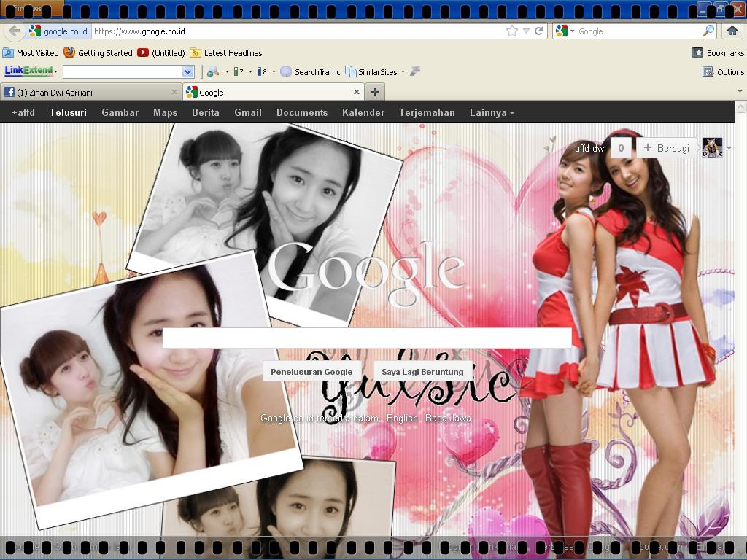Viewport: 747px width, 560px height.
Task: Open the Latest Headlines RSS feed bookmark
Action: [226, 52]
